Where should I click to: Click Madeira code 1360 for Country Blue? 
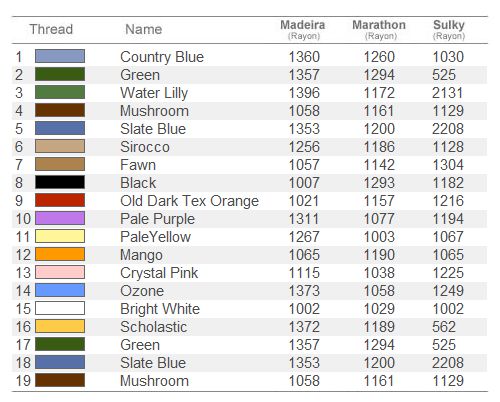tap(304, 57)
